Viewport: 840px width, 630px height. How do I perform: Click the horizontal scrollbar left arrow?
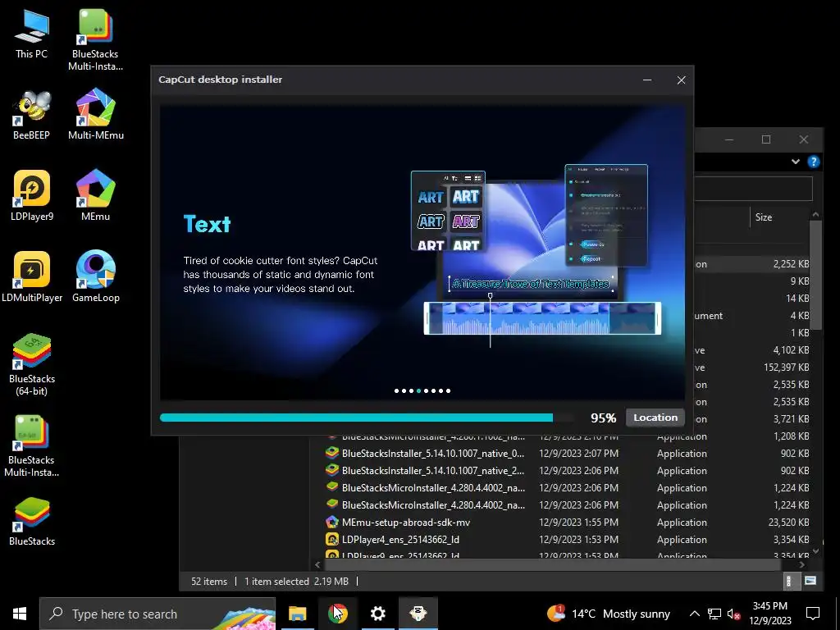click(x=317, y=564)
